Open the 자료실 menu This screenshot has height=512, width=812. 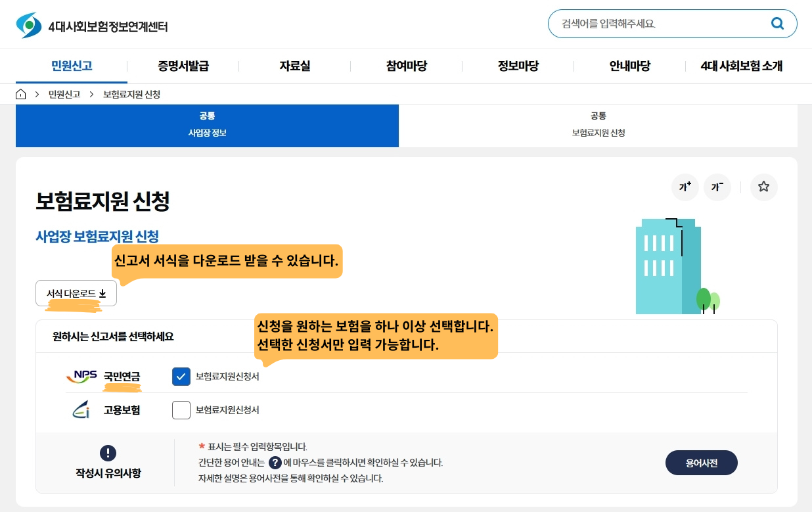295,66
